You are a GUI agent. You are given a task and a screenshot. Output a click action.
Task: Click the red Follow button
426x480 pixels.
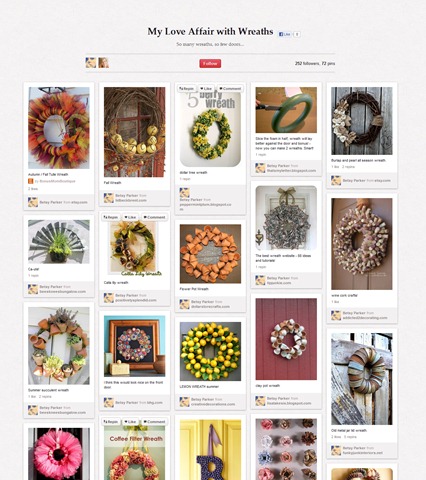(210, 63)
